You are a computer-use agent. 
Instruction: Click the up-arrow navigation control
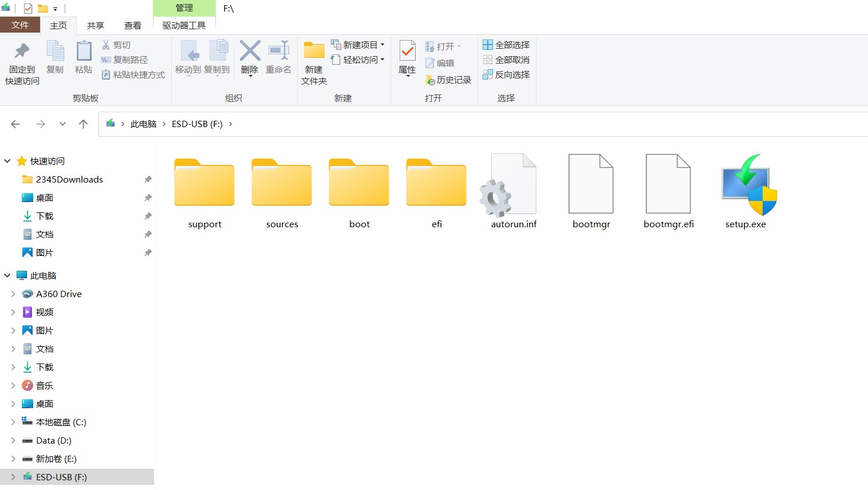coord(83,124)
